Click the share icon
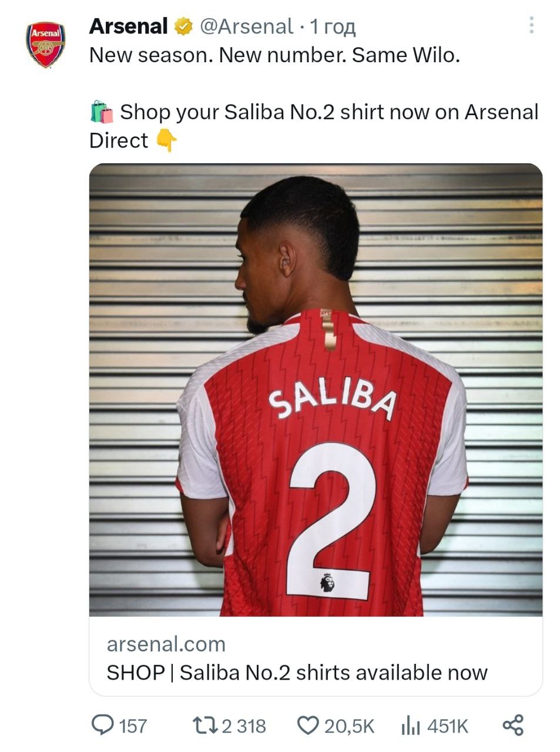 (x=512, y=725)
